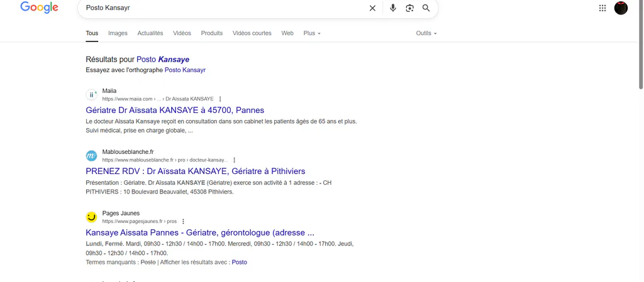This screenshot has width=644, height=282.
Task: Clear the search box with X icon
Action: click(x=372, y=8)
